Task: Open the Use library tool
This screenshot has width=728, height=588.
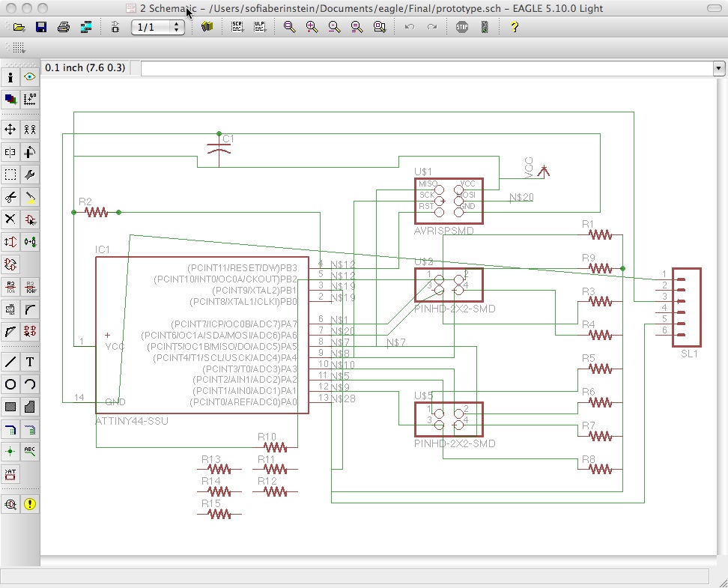Action: point(207,27)
